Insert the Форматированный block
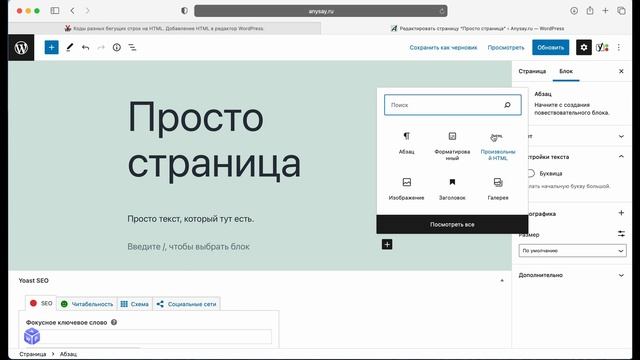This screenshot has height=360, width=640. 452,146
